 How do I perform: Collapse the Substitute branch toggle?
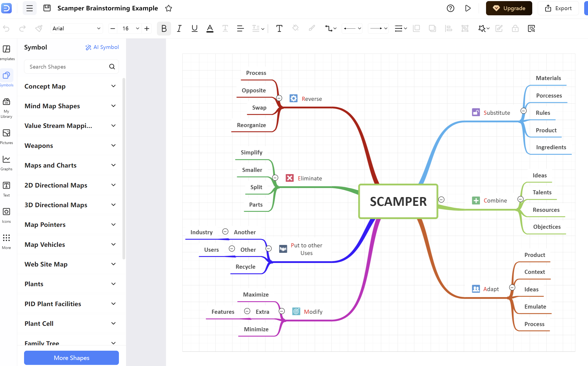click(x=523, y=111)
